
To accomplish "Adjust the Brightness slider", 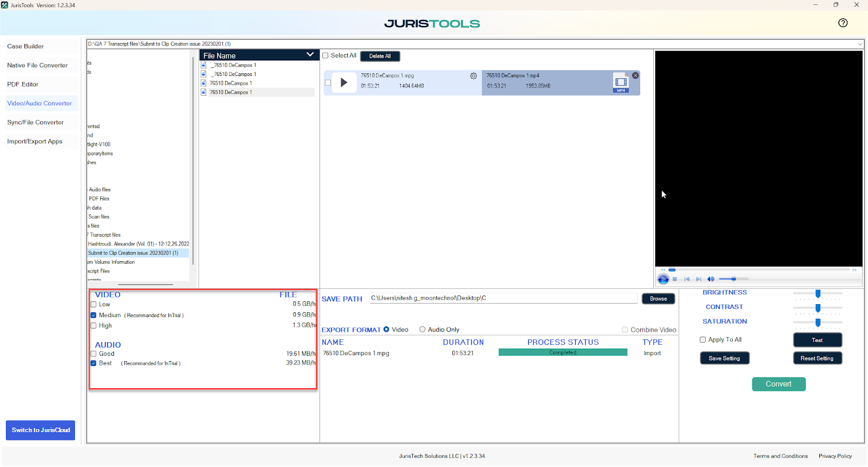I will (818, 293).
